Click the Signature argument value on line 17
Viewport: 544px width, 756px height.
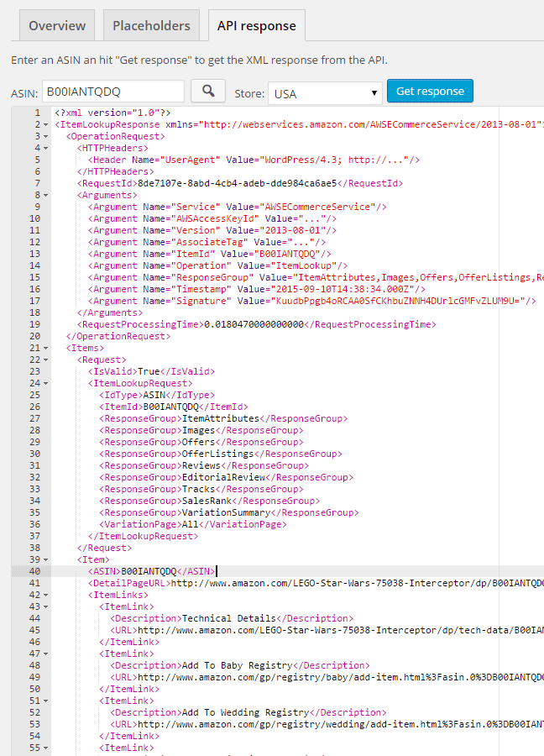[x=400, y=301]
